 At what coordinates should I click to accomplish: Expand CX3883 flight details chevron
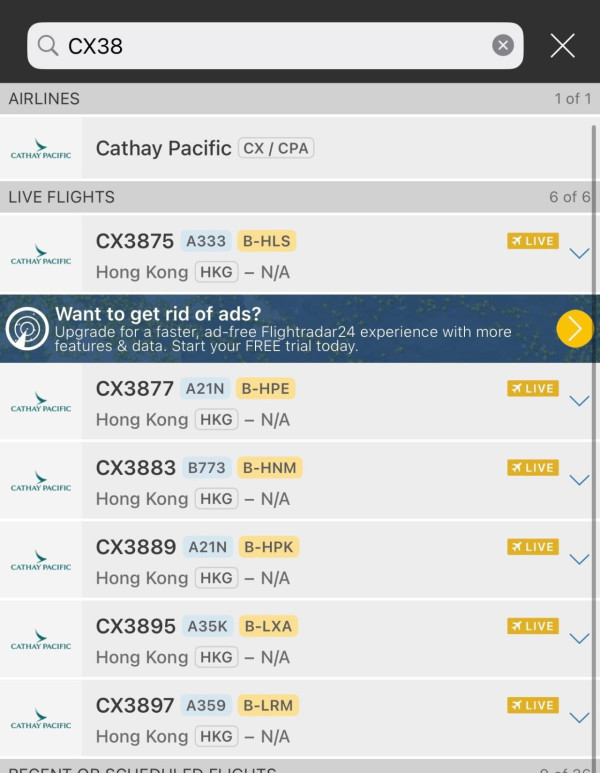pos(578,480)
